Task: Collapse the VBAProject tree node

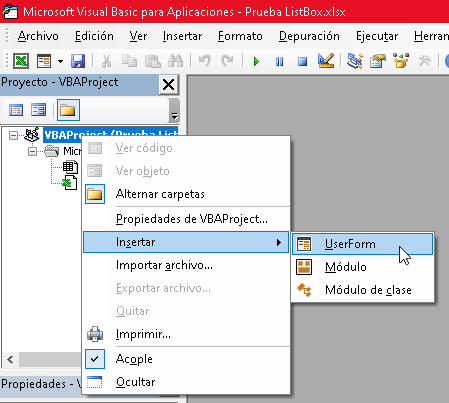Action: 13,135
